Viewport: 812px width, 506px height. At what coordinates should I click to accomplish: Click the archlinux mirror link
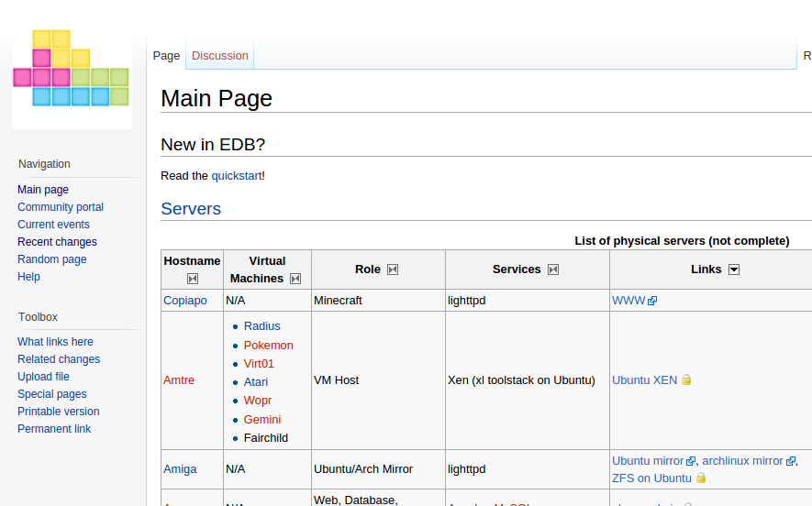tap(742, 461)
